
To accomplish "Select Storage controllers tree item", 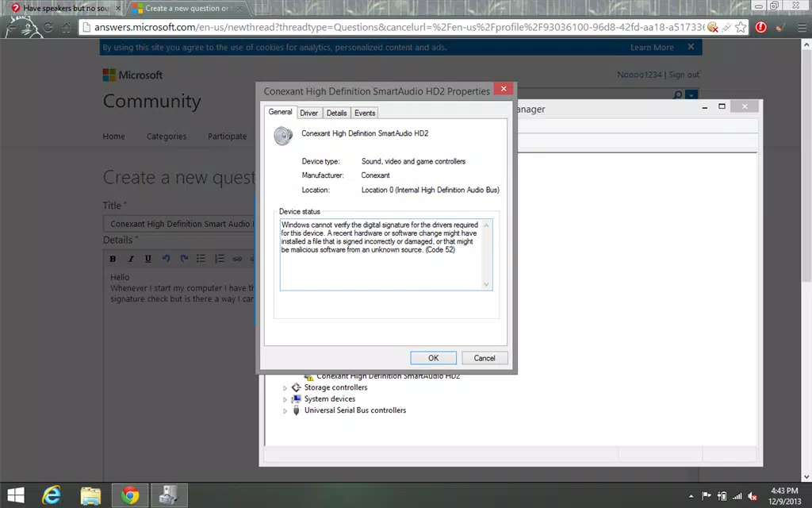I will click(335, 387).
